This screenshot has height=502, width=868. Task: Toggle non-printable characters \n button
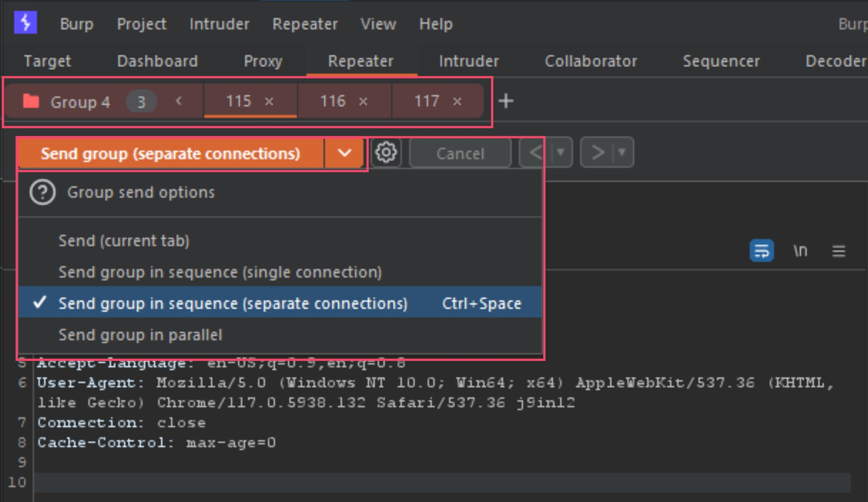(x=800, y=251)
